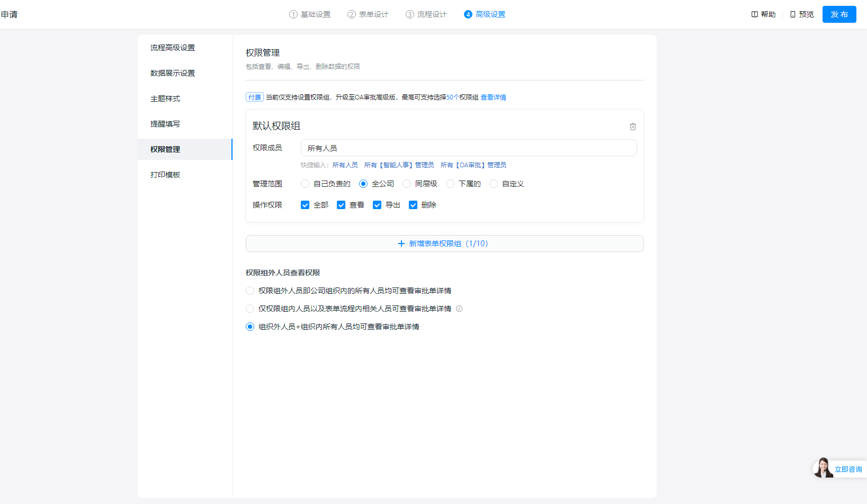867x504 pixels.
Task: Click the step 2 circle number icon
Action: [352, 14]
